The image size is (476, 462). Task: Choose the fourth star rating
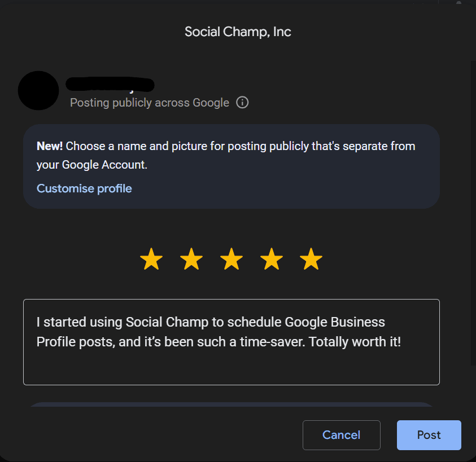272,260
